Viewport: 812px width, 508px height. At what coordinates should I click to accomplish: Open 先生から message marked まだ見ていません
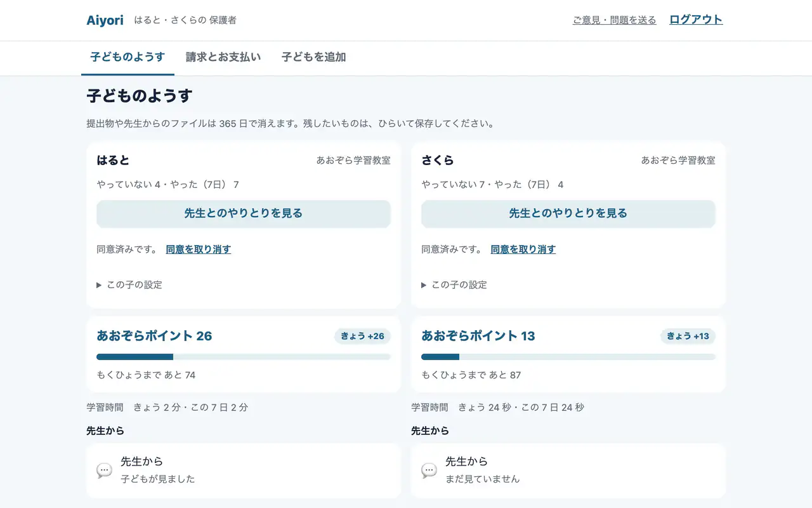568,471
